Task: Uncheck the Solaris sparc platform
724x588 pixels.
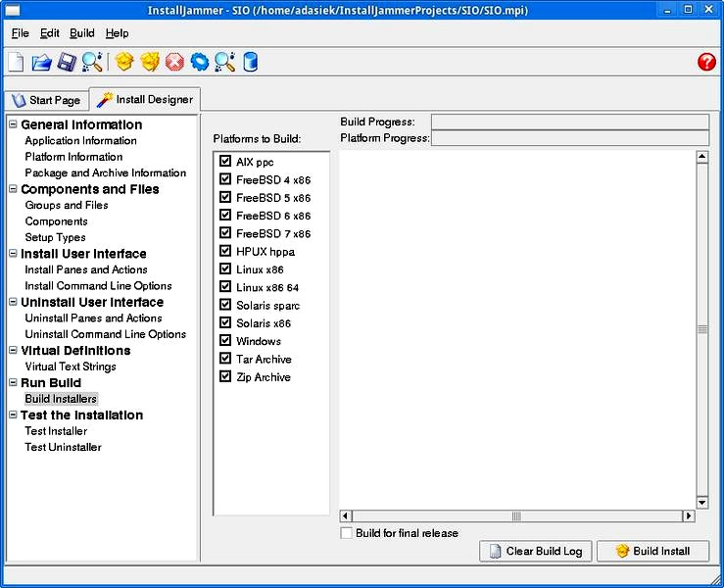Action: point(225,305)
